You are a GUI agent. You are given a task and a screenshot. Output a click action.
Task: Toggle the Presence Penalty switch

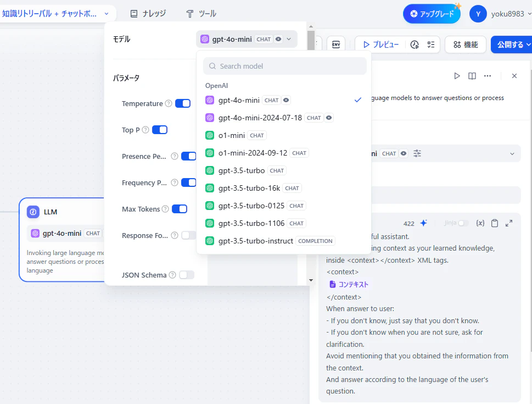pos(189,156)
